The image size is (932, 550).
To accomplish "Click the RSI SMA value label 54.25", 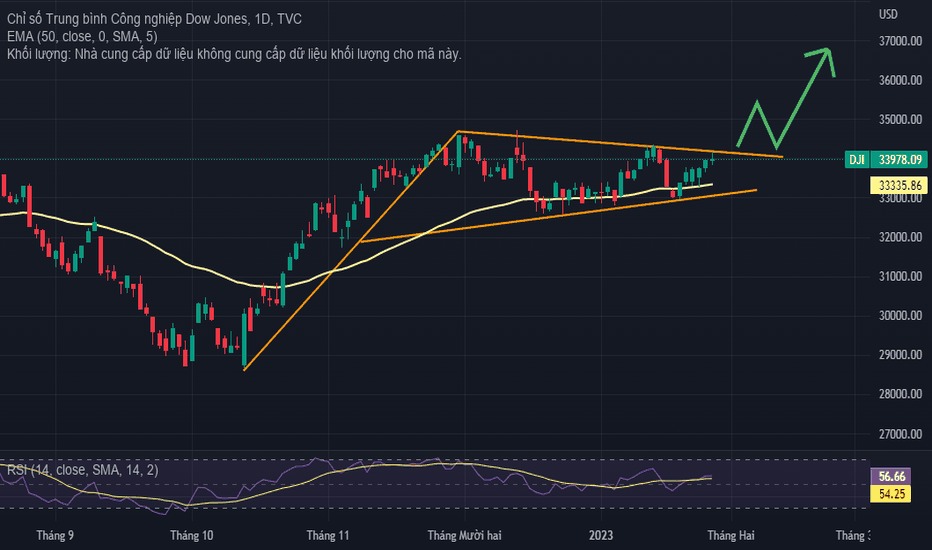I will click(892, 494).
